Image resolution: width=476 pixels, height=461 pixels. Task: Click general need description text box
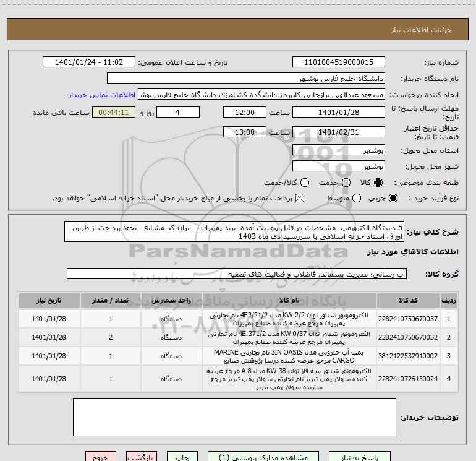234,231
